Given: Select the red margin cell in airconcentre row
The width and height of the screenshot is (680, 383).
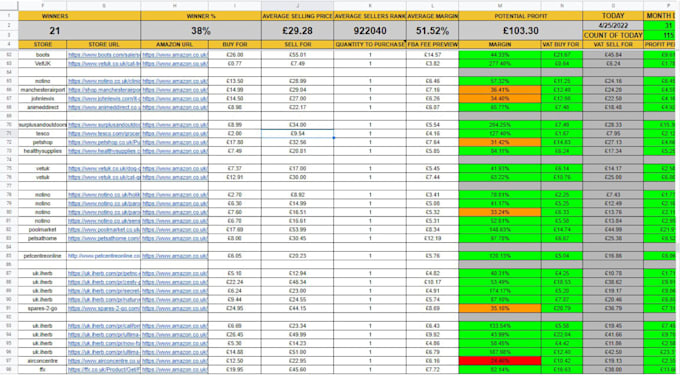Looking at the screenshot, I should (x=500, y=361).
